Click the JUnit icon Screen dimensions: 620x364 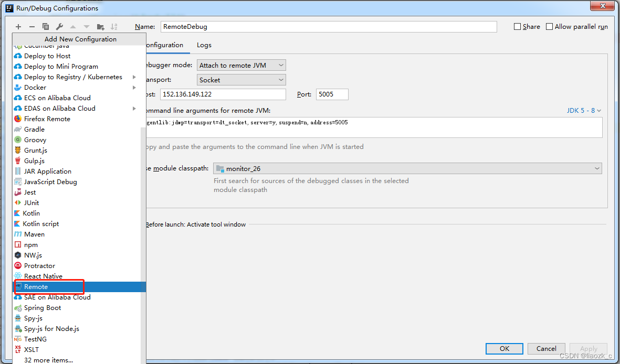coord(18,203)
